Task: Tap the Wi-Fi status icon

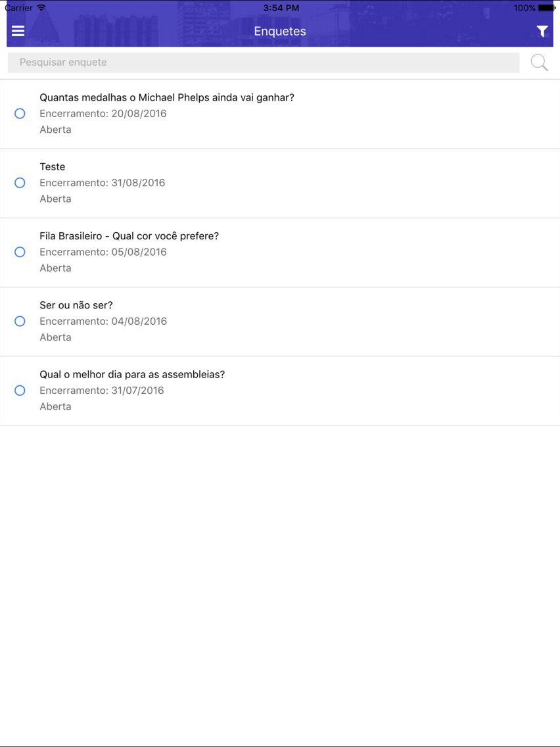Action: pyautogui.click(x=41, y=8)
